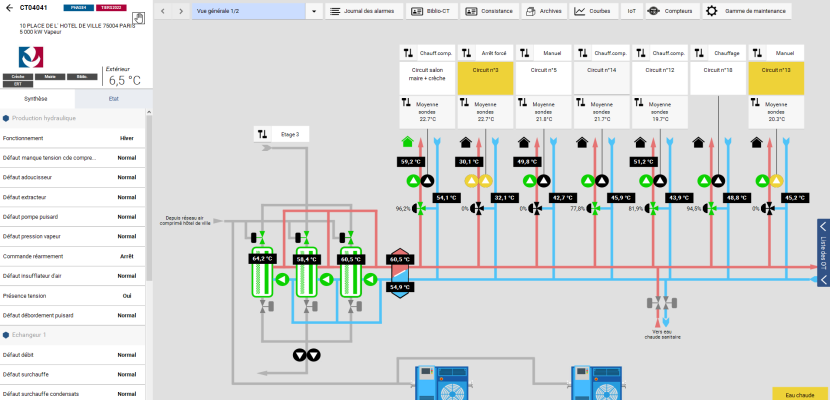Click the house icon under Circuit n°18

pyautogui.click(x=698, y=142)
